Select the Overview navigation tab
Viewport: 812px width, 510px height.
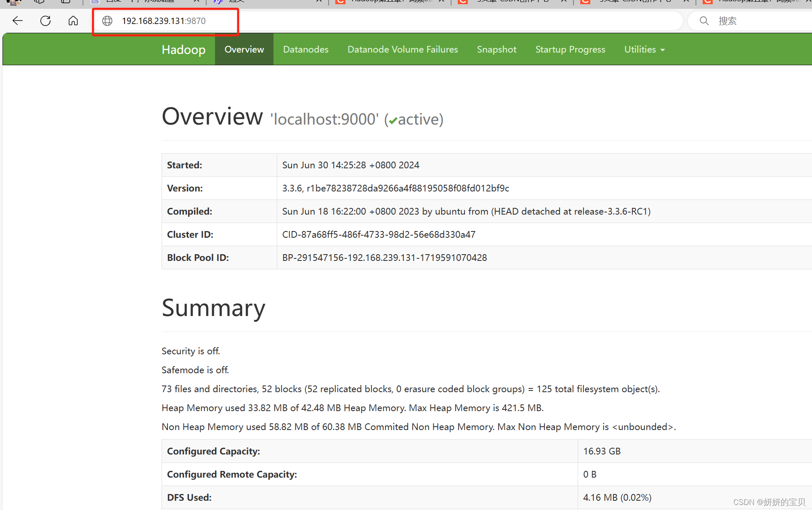[x=244, y=50]
